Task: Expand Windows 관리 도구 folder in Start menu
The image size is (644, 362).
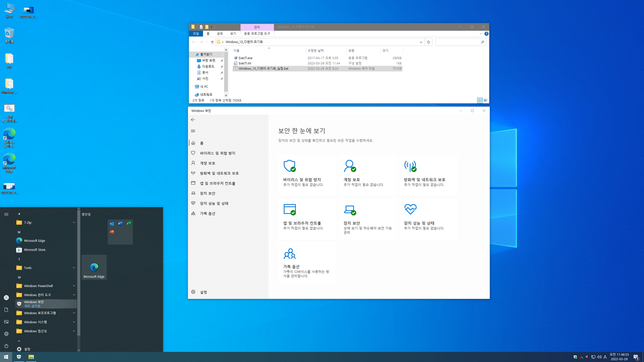Action: pyautogui.click(x=46, y=295)
